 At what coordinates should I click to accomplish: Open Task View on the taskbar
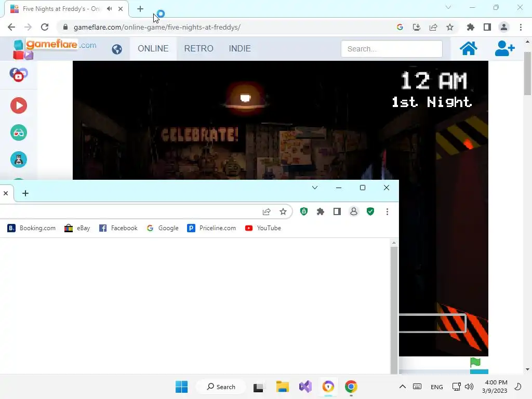tap(259, 387)
